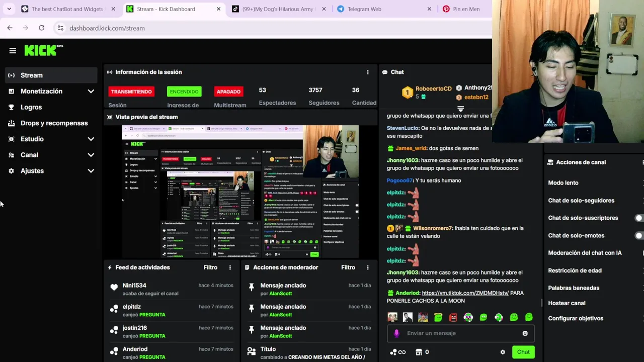Click the TRANSMITIENDO status badge

tap(131, 92)
